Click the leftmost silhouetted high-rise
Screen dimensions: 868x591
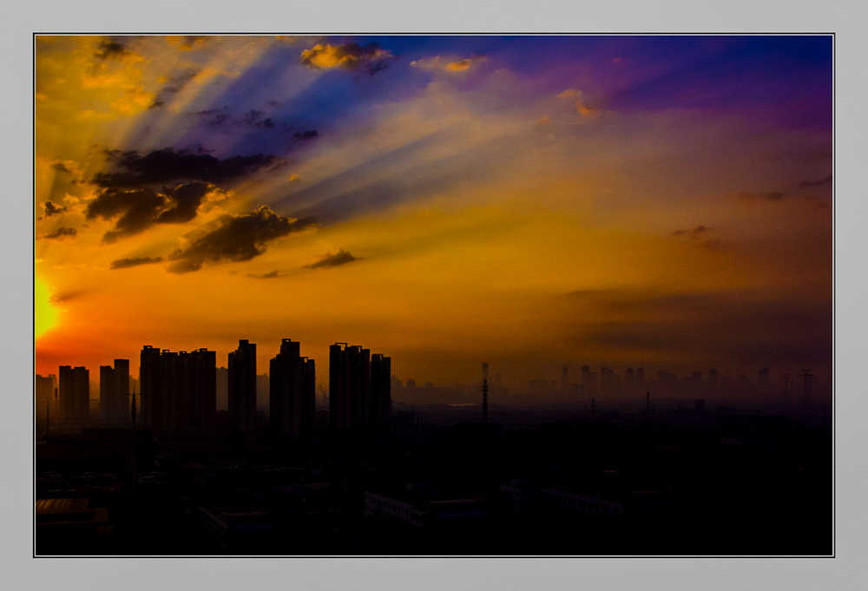[74, 392]
